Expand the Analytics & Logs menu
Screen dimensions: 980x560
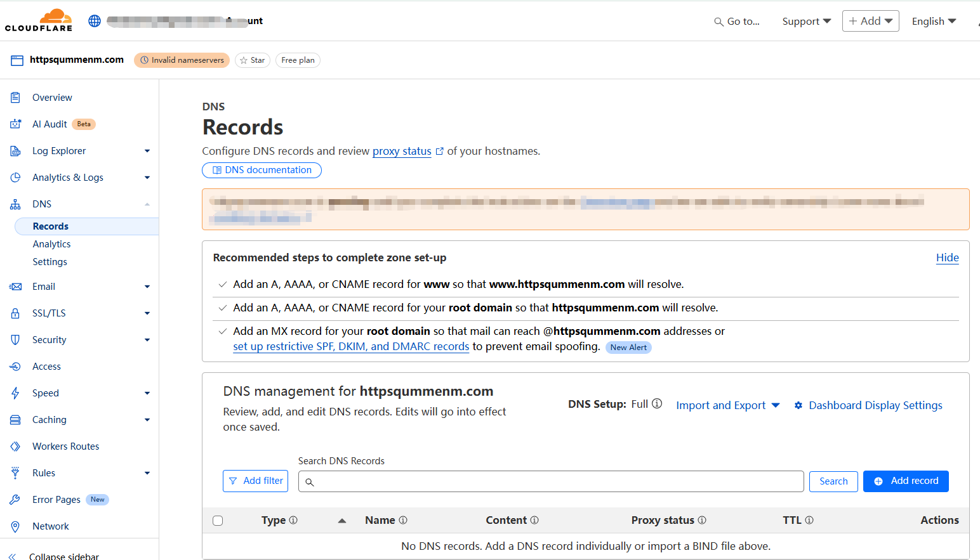pyautogui.click(x=147, y=178)
